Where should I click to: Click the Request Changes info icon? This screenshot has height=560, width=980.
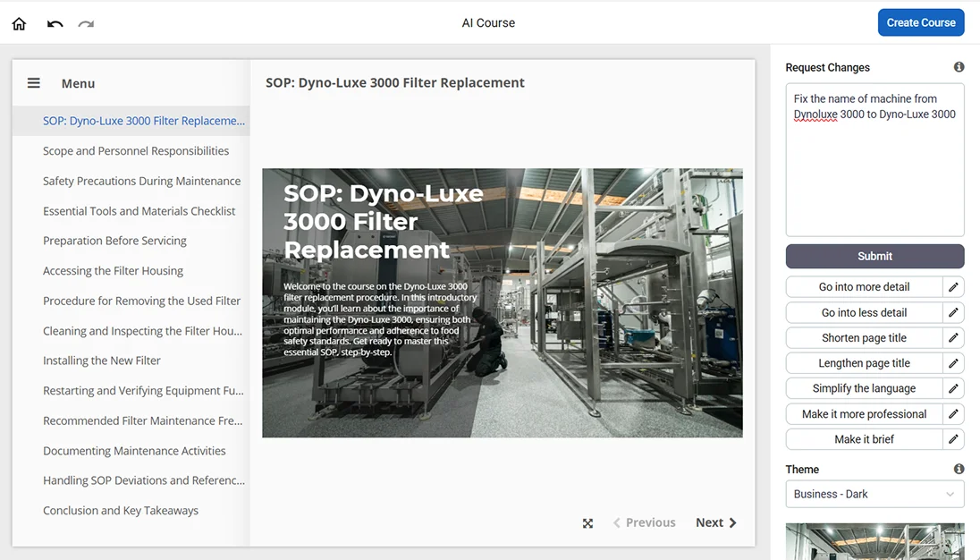(959, 67)
